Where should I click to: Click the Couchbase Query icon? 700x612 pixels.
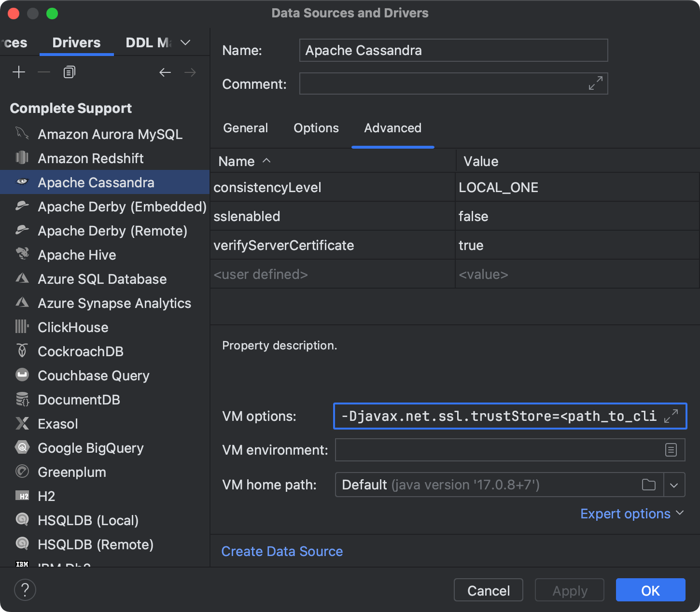point(22,375)
